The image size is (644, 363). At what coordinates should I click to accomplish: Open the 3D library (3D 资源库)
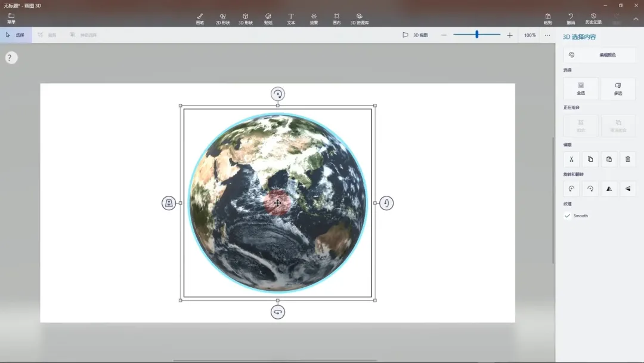click(359, 19)
